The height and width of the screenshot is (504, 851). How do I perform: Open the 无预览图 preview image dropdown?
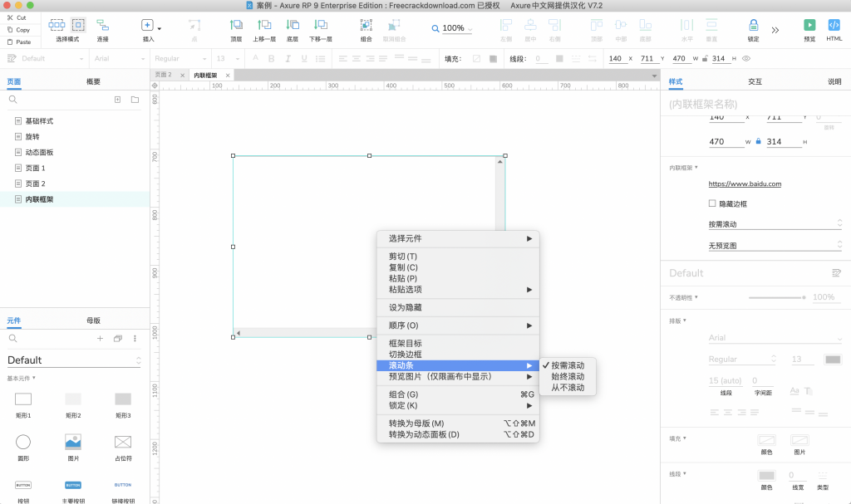(x=775, y=246)
